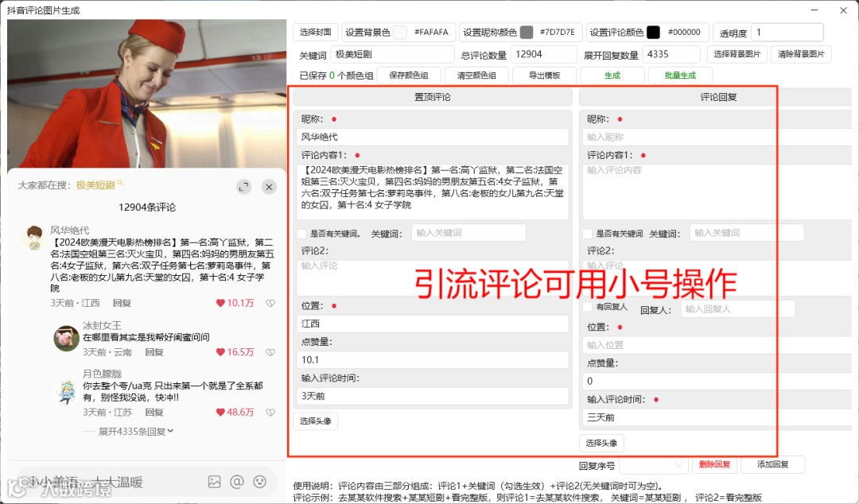
Task: Click the cover image of the flight attendant
Action: point(147,94)
